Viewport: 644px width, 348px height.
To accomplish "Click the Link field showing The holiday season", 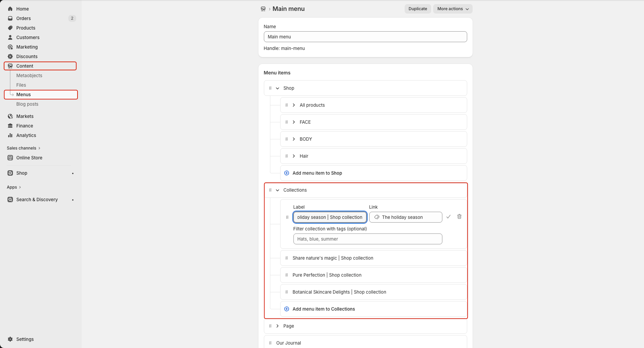I will pyautogui.click(x=405, y=217).
